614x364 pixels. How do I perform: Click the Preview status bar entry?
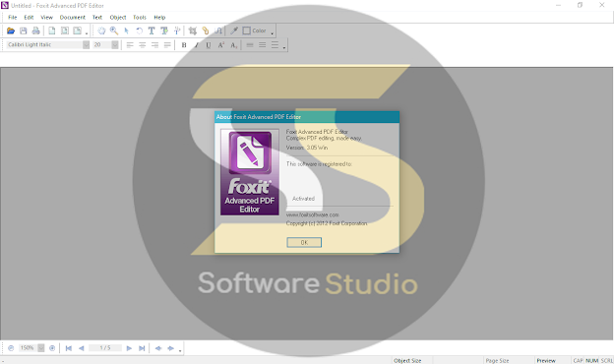tap(546, 360)
